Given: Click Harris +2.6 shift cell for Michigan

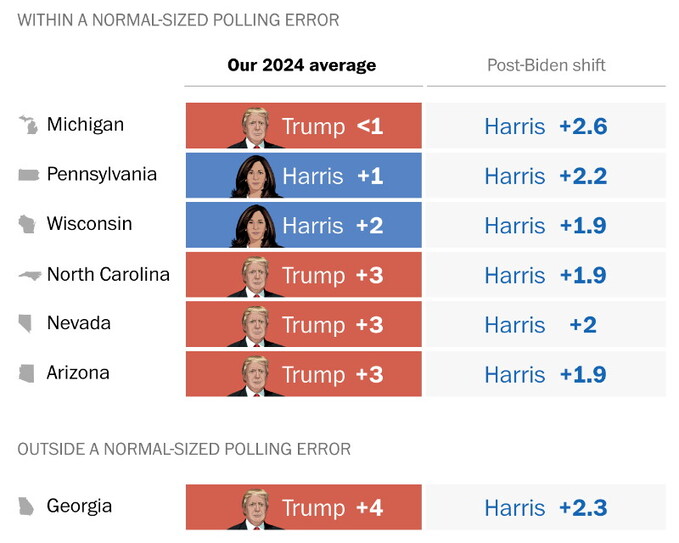Looking at the screenshot, I should pos(546,127).
